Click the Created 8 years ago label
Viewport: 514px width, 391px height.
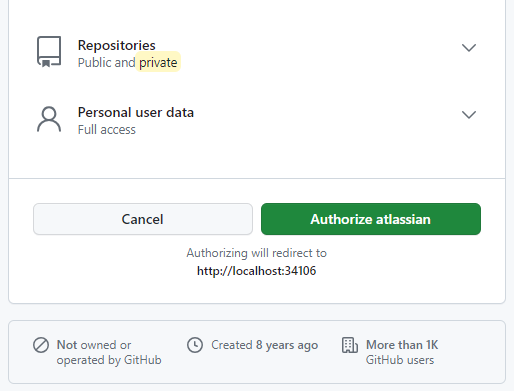[x=265, y=345]
